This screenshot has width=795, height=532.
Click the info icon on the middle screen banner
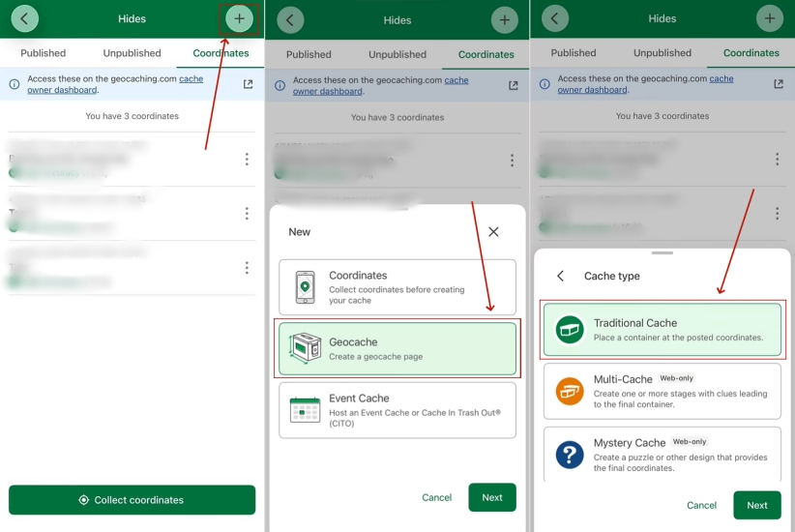coord(280,86)
